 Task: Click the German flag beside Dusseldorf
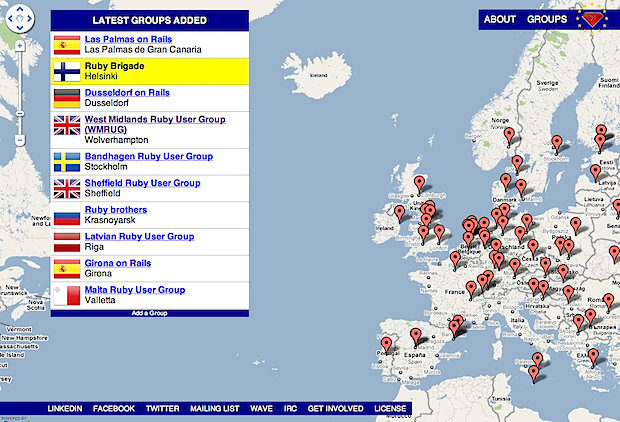click(67, 98)
